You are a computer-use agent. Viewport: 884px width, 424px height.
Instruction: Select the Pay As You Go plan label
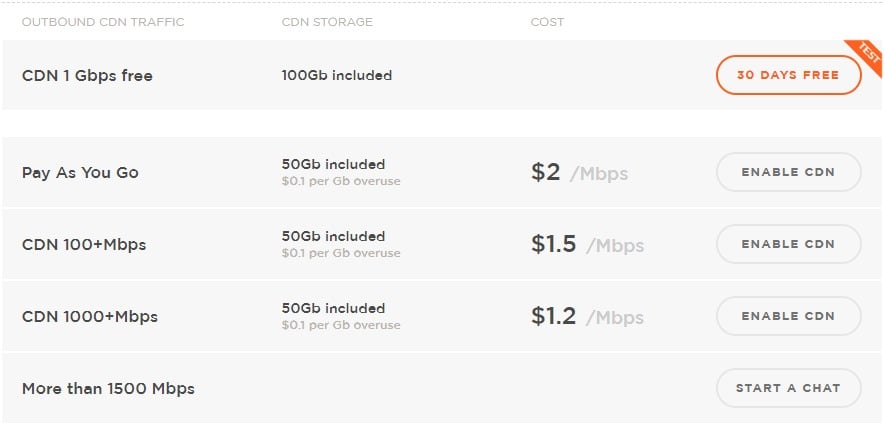(80, 173)
